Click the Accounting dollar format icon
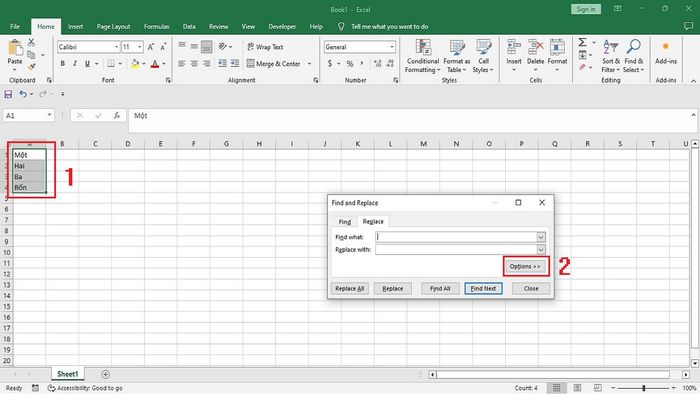 pyautogui.click(x=330, y=64)
